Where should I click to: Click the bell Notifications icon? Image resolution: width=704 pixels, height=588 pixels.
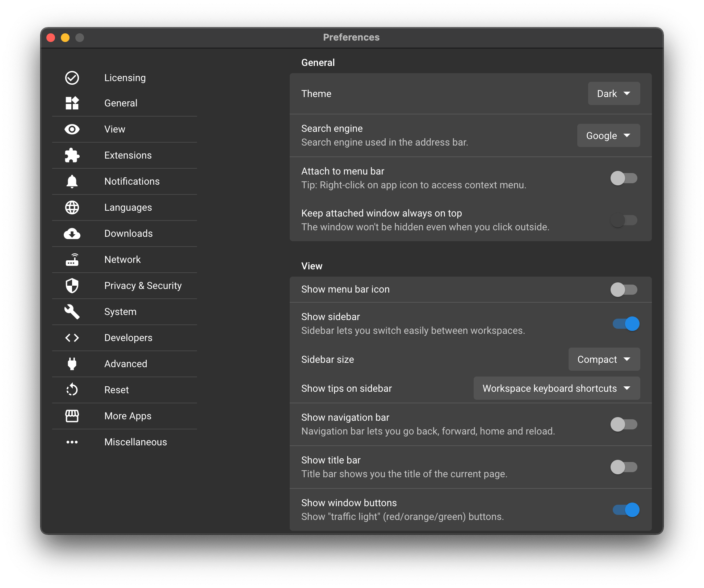pos(72,181)
